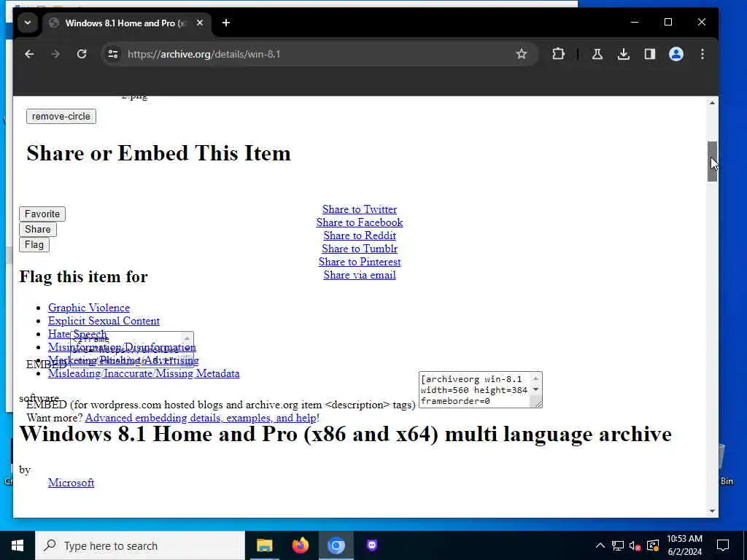Viewport: 747px width, 560px height.
Task: Click the page scrollbar thumb
Action: (712, 161)
